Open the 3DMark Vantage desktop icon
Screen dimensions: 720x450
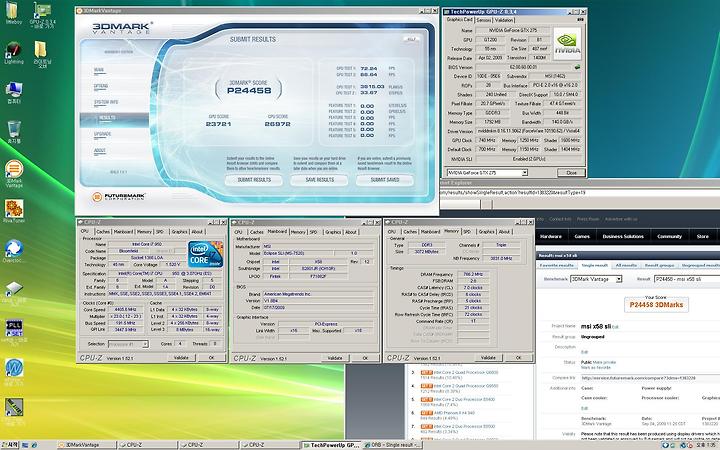(x=14, y=173)
